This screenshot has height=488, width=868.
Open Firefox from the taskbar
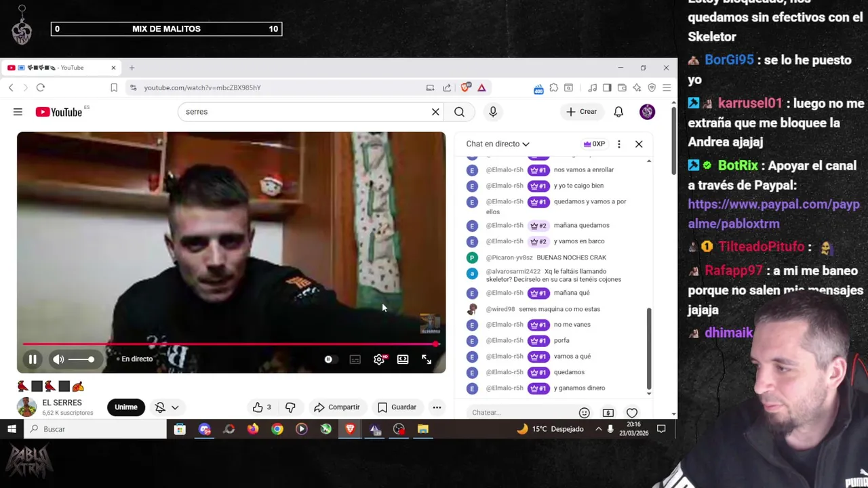click(253, 429)
